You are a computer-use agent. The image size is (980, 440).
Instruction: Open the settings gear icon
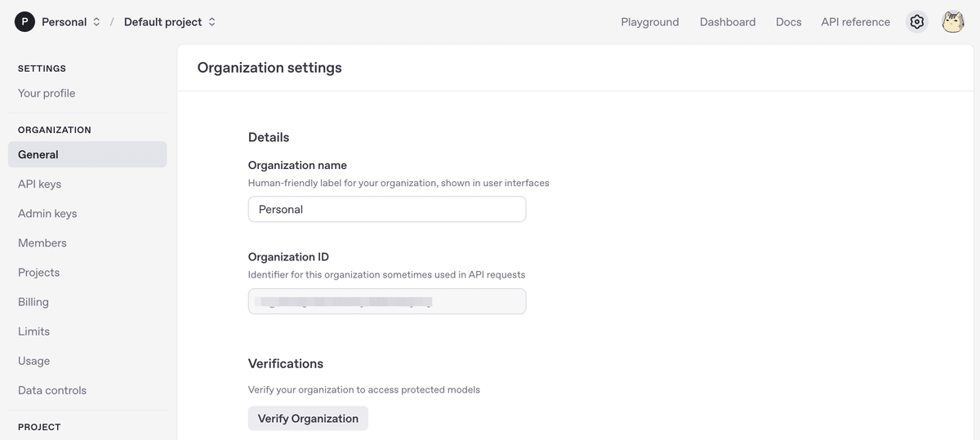coord(917,22)
